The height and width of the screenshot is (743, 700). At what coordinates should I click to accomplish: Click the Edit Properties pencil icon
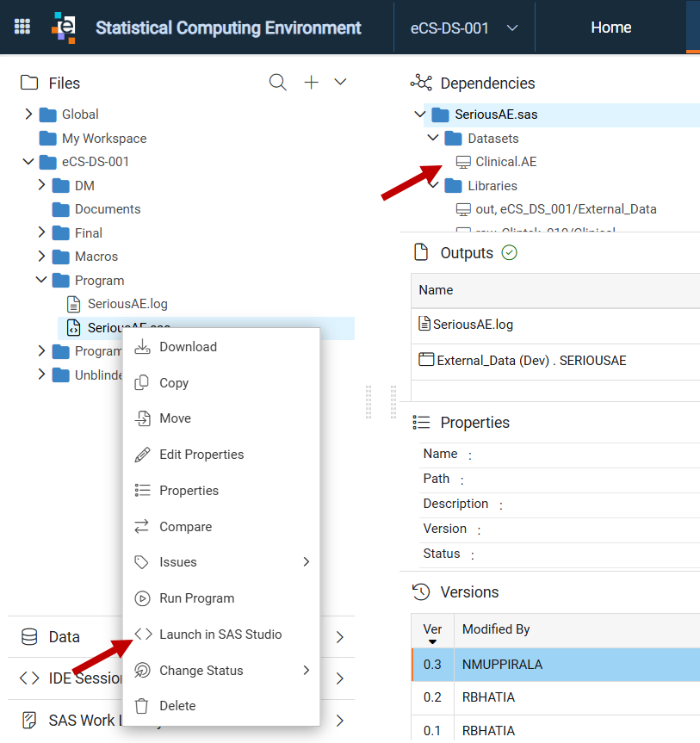pyautogui.click(x=142, y=455)
